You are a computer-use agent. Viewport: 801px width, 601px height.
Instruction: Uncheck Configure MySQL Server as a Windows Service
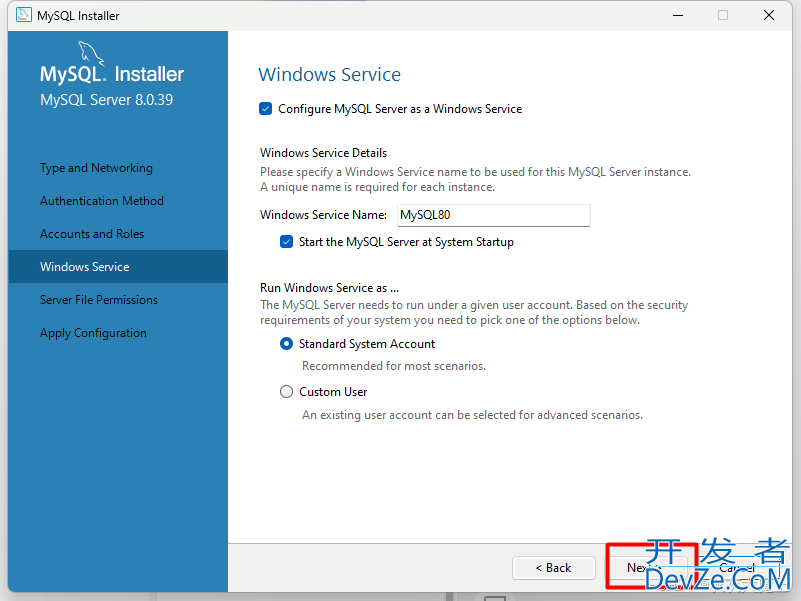[266, 109]
